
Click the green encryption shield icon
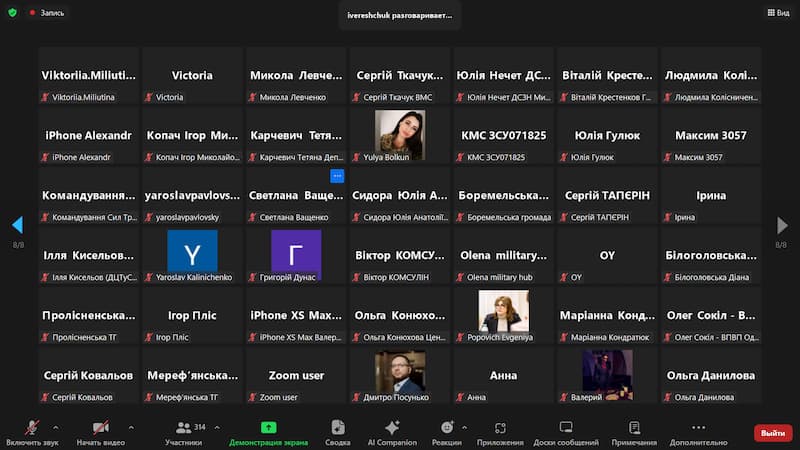12,13
